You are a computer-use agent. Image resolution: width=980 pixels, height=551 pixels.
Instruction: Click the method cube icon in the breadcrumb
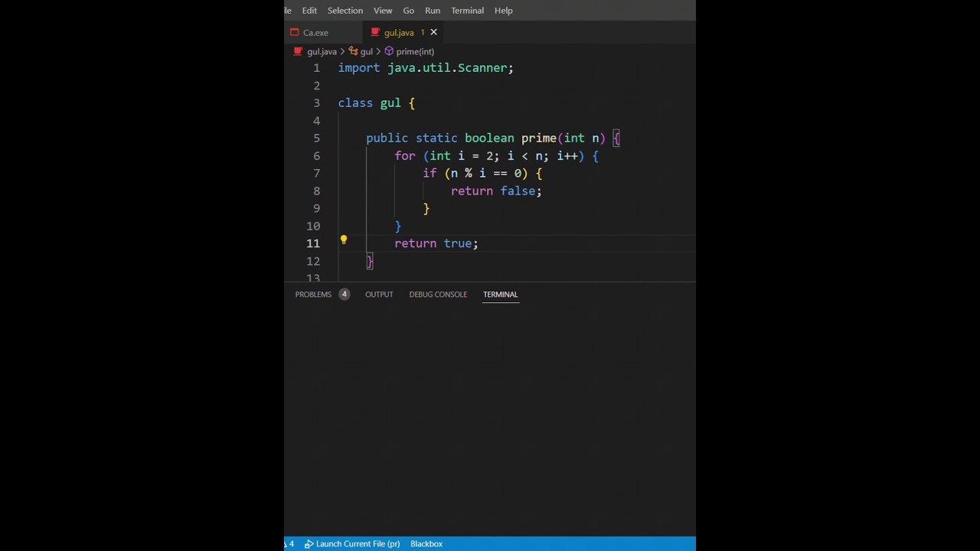click(x=389, y=51)
